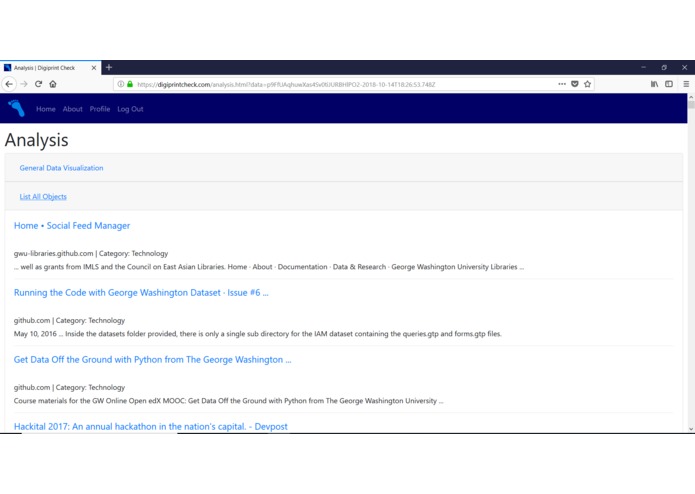Save page to Pocket icon

(x=574, y=84)
